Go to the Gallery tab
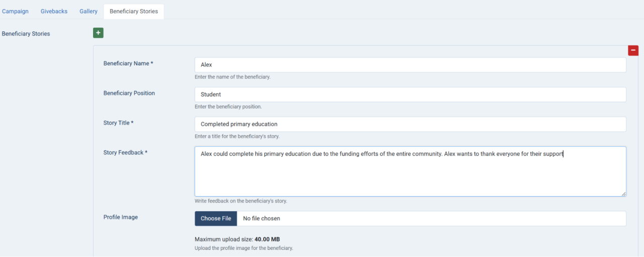The width and height of the screenshot is (644, 257). point(89,11)
